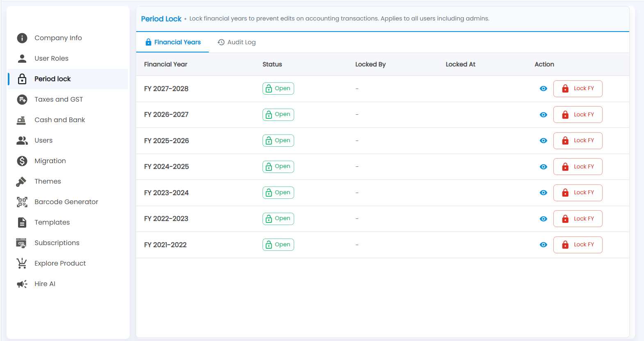
Task: View details for FY 2026-2027 eye icon
Action: pyautogui.click(x=544, y=115)
